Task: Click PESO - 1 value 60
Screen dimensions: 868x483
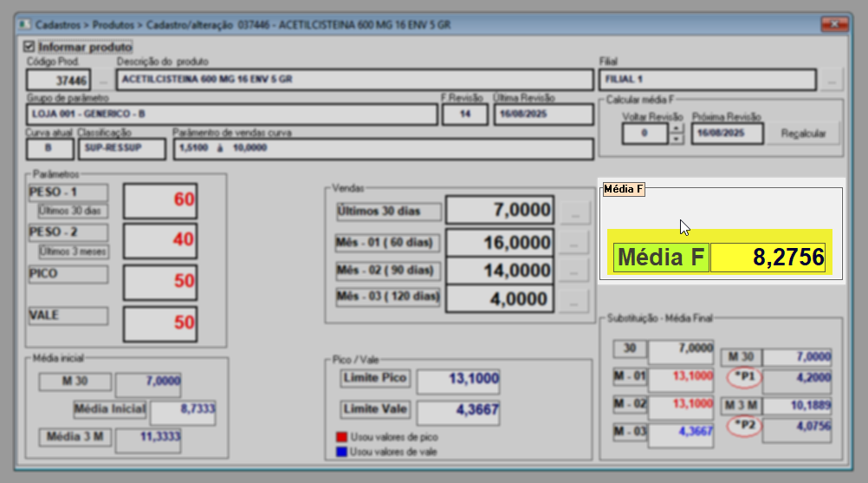Action: (x=160, y=200)
